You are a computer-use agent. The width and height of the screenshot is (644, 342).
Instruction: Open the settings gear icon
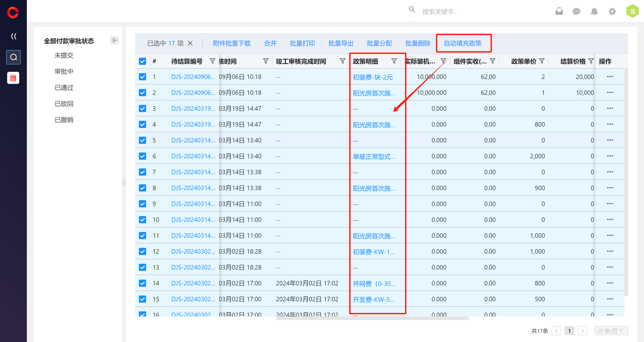click(x=612, y=11)
